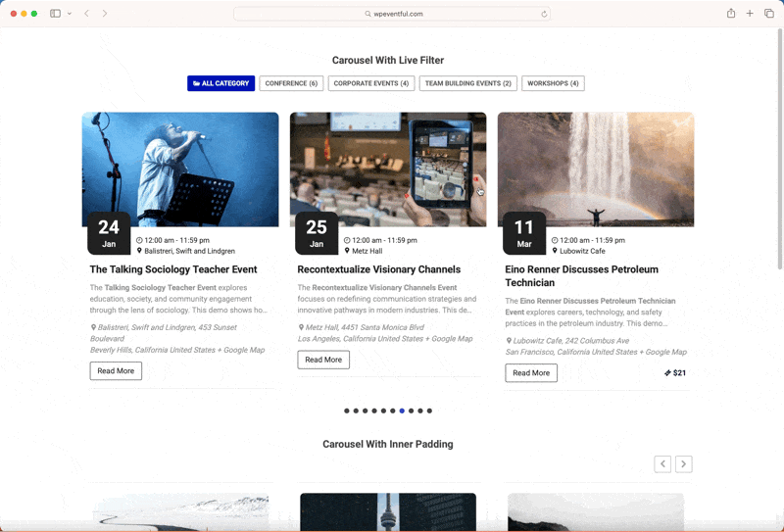Click the 25 Jan date badge
The height and width of the screenshot is (532, 784).
[x=317, y=233]
